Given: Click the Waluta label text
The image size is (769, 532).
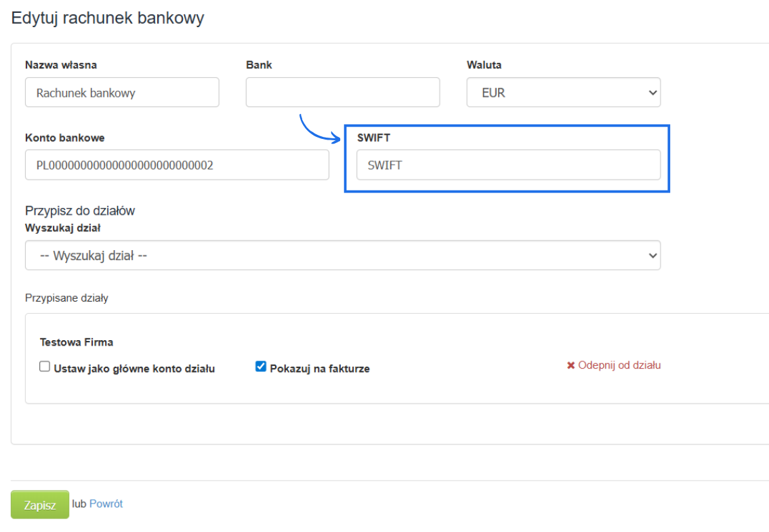Looking at the screenshot, I should (484, 65).
